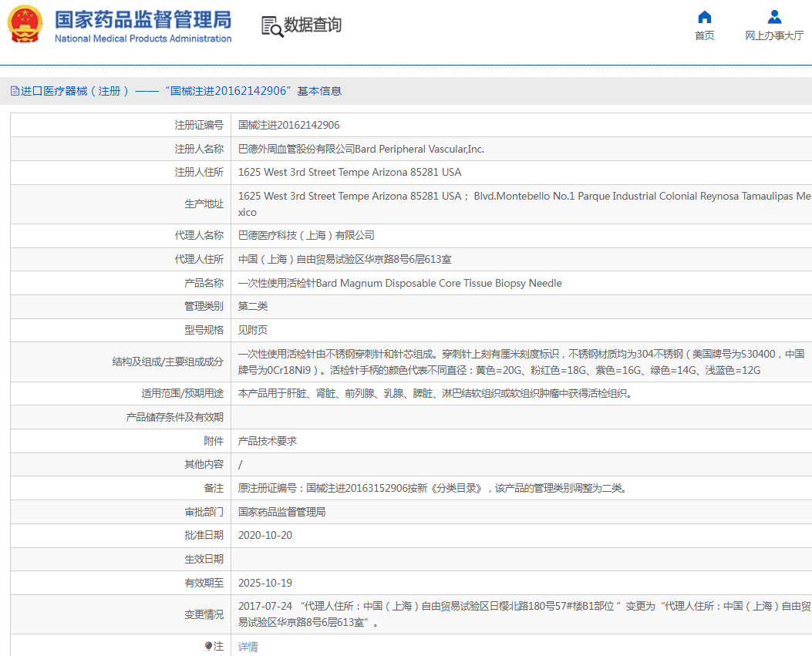Screen dimensions: 812x656
Task: Select change record dated 2017-07-24
Action: pyautogui.click(x=524, y=614)
